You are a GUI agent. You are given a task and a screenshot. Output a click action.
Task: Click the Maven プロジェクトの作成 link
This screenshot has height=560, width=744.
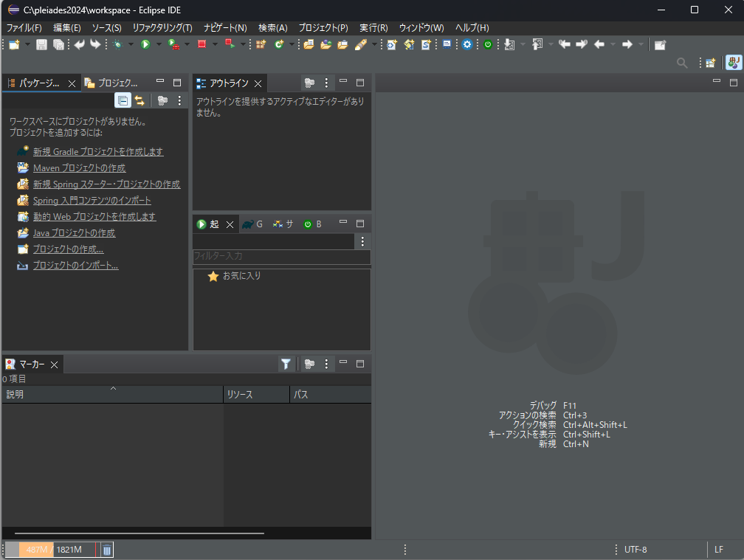coord(79,168)
